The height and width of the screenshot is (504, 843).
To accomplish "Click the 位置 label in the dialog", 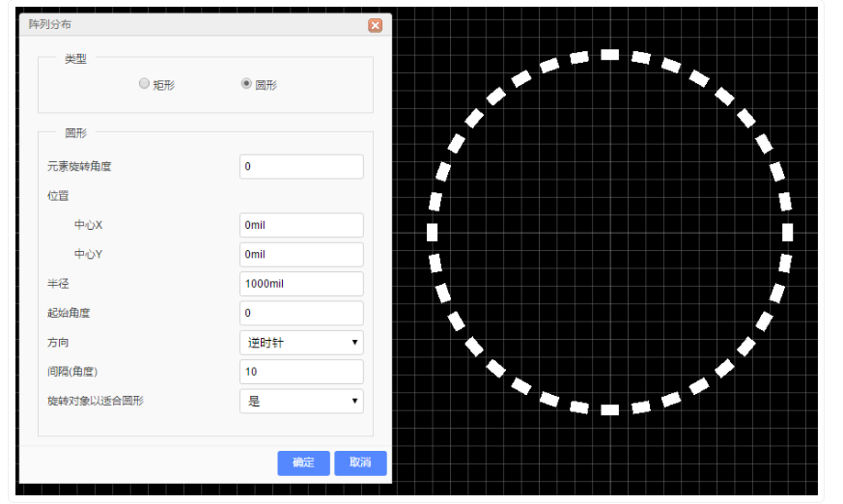I will coord(59,195).
